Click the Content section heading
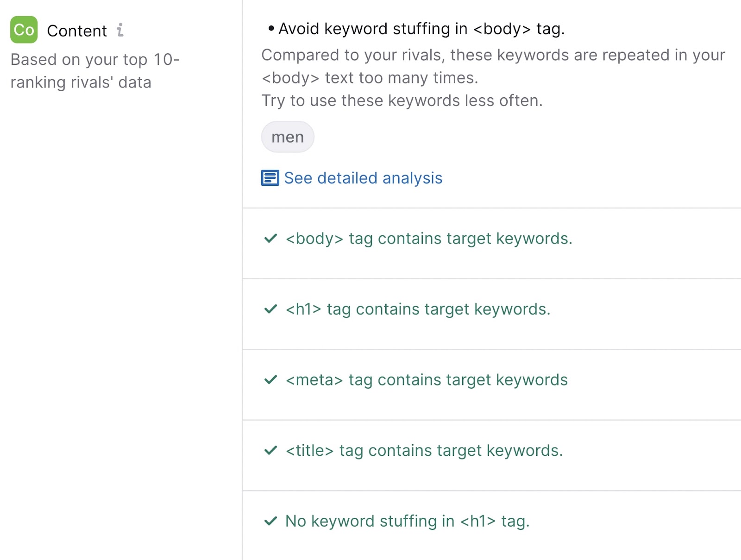Viewport: 741px width, 560px height. coord(77,31)
